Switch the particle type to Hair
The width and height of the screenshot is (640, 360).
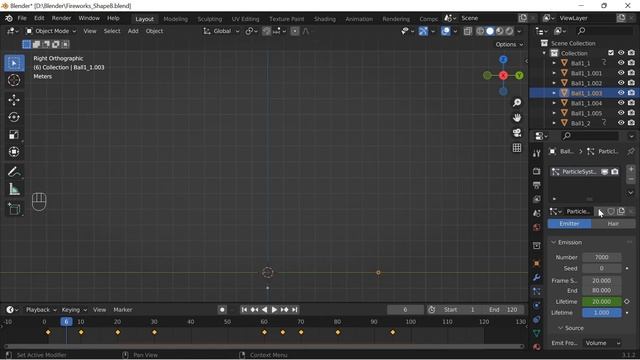point(613,224)
